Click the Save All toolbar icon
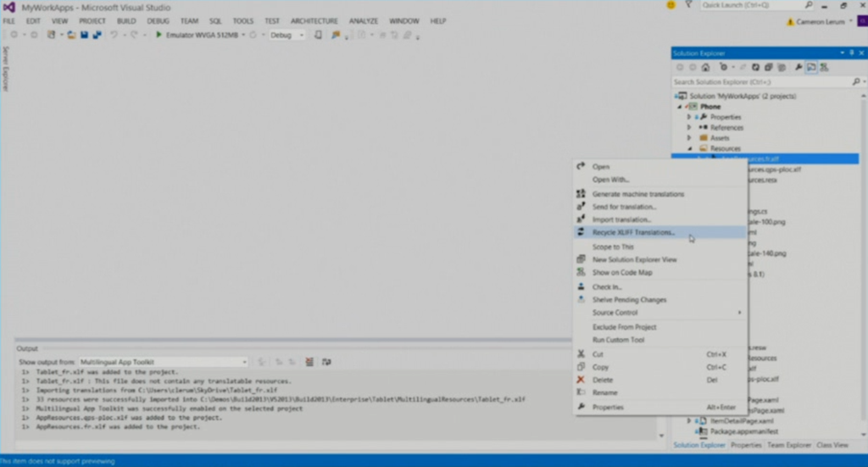The width and height of the screenshot is (868, 467). [x=97, y=35]
